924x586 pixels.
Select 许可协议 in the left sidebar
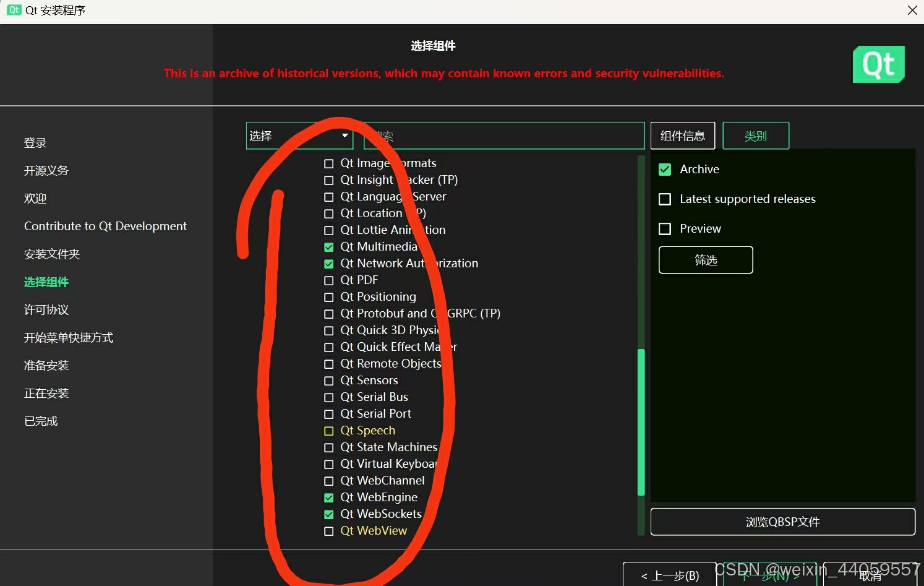(x=45, y=309)
